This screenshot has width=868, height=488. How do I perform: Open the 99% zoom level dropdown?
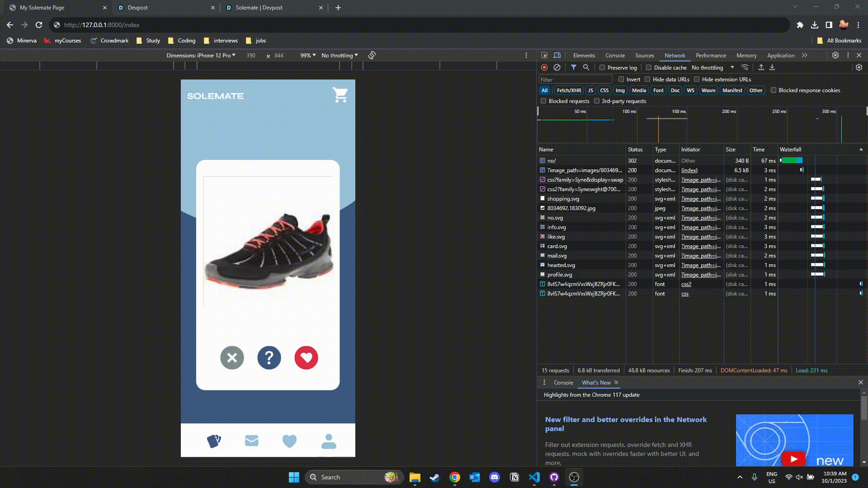coord(308,55)
